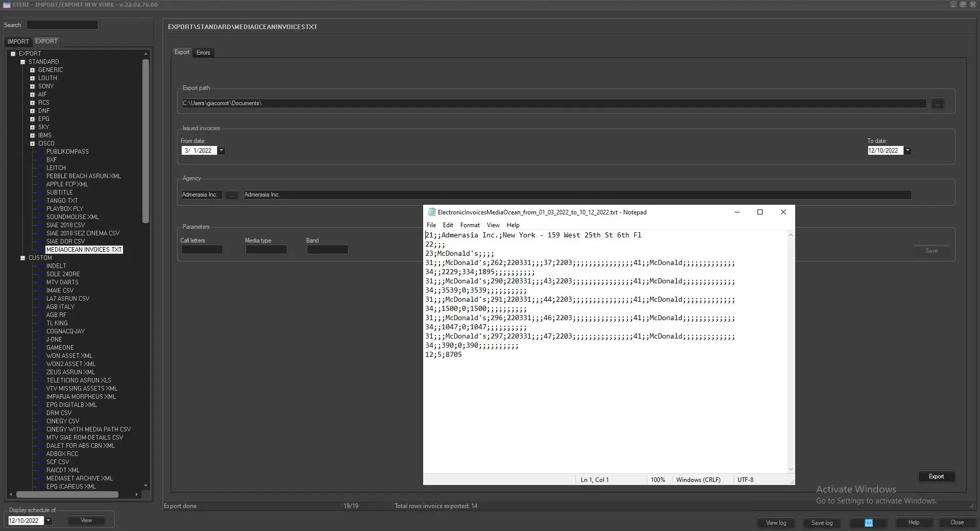Click the Export button
This screenshot has height=531, width=980.
point(936,476)
